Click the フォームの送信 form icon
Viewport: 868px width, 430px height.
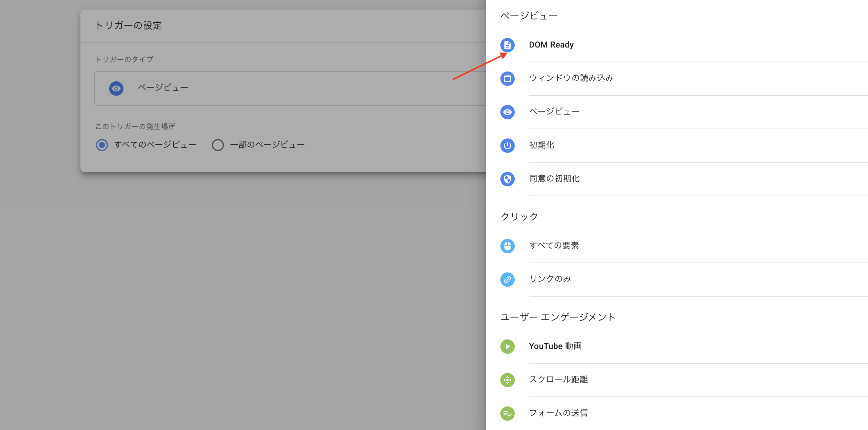(x=507, y=413)
